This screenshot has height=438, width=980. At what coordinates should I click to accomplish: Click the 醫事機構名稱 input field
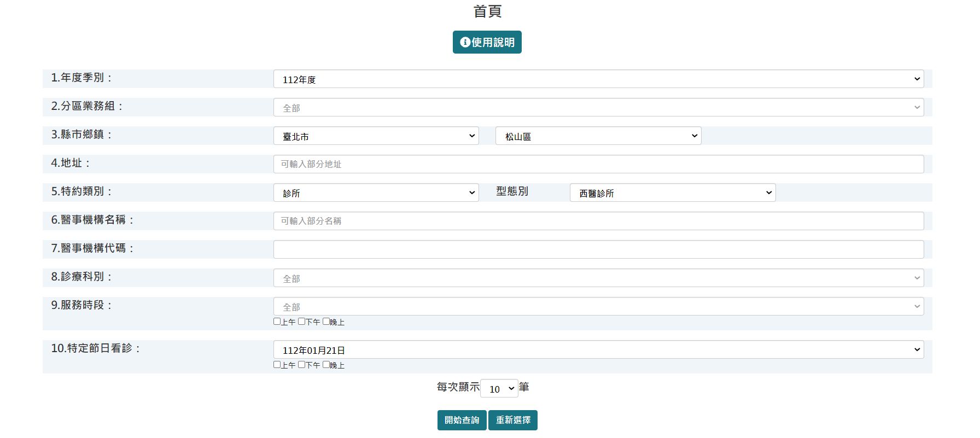pyautogui.click(x=598, y=221)
